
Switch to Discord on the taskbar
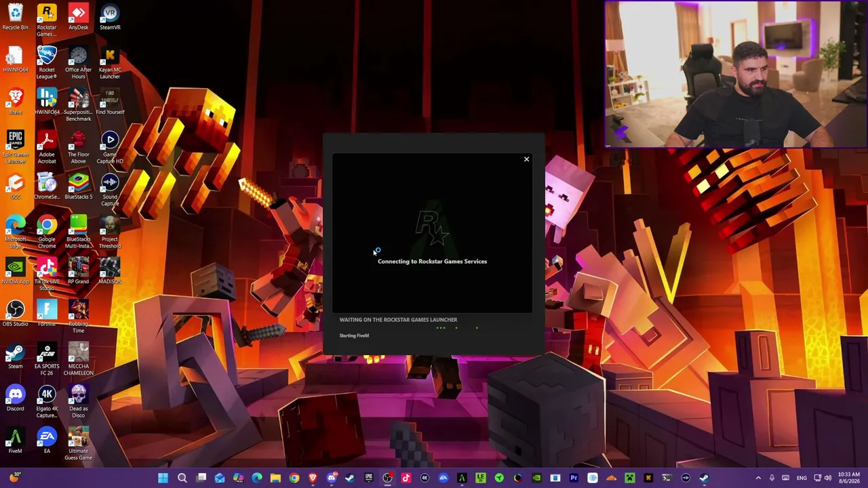tap(332, 478)
